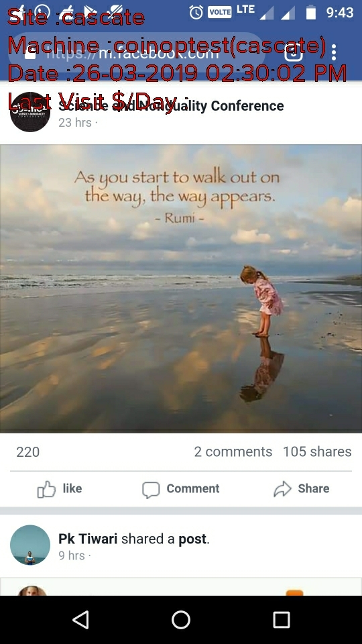This screenshot has width=362, height=644.
Task: View the 105 shares list
Action: click(317, 451)
